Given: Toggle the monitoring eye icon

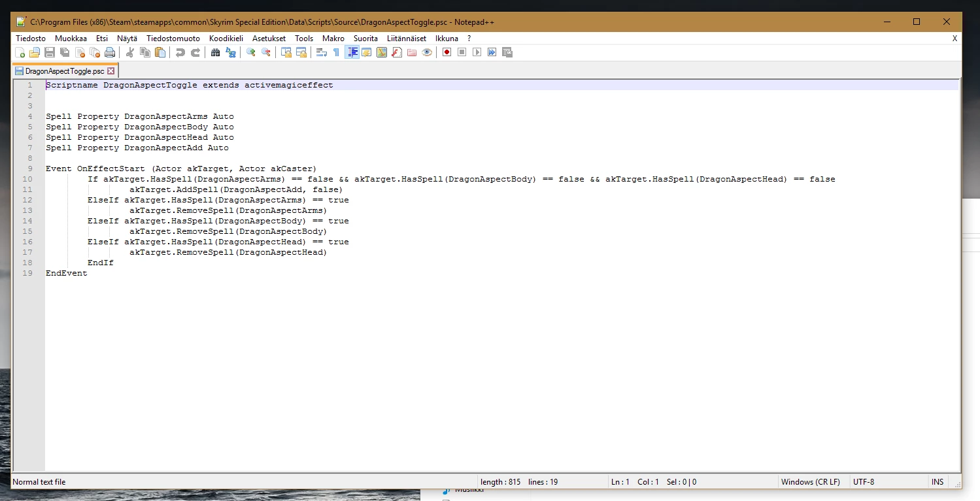Looking at the screenshot, I should [427, 52].
